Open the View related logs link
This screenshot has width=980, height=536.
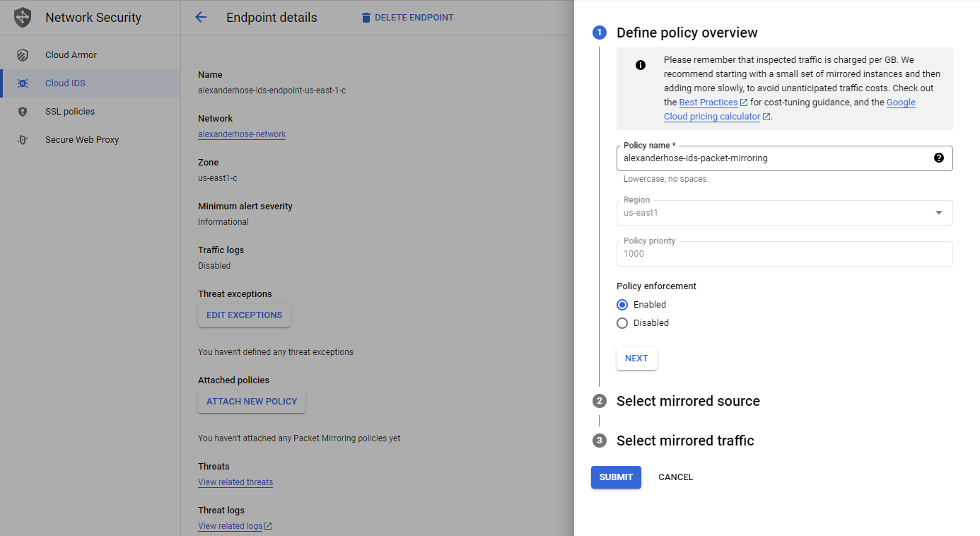tap(231, 526)
